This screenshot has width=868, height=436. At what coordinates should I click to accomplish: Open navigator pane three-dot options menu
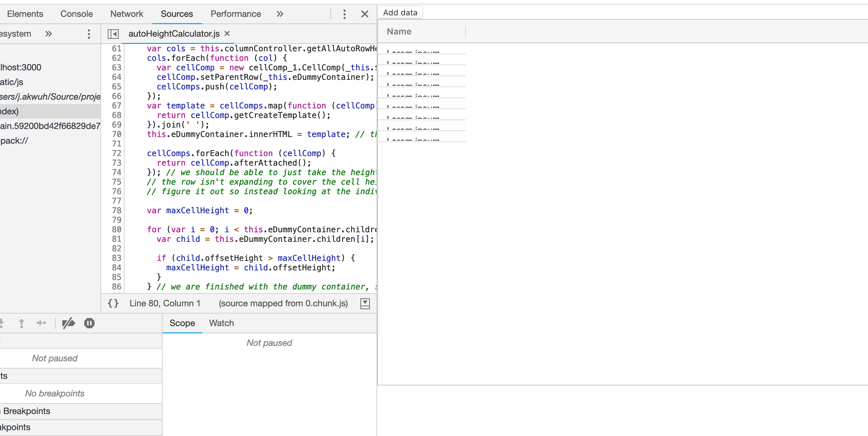[89, 34]
